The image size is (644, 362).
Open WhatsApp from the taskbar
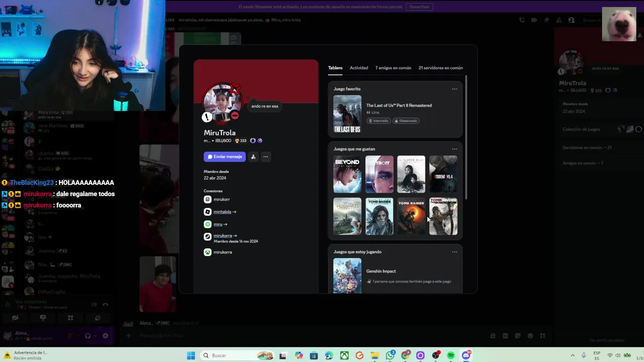click(x=390, y=355)
